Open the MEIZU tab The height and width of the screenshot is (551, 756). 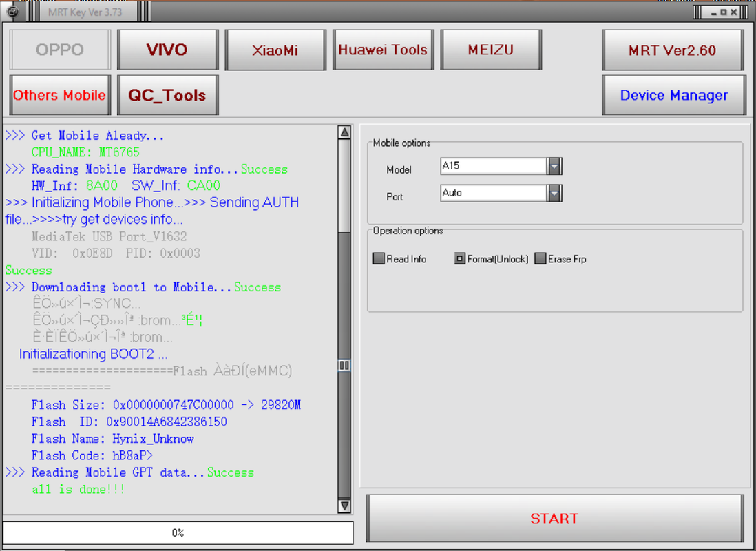click(491, 50)
